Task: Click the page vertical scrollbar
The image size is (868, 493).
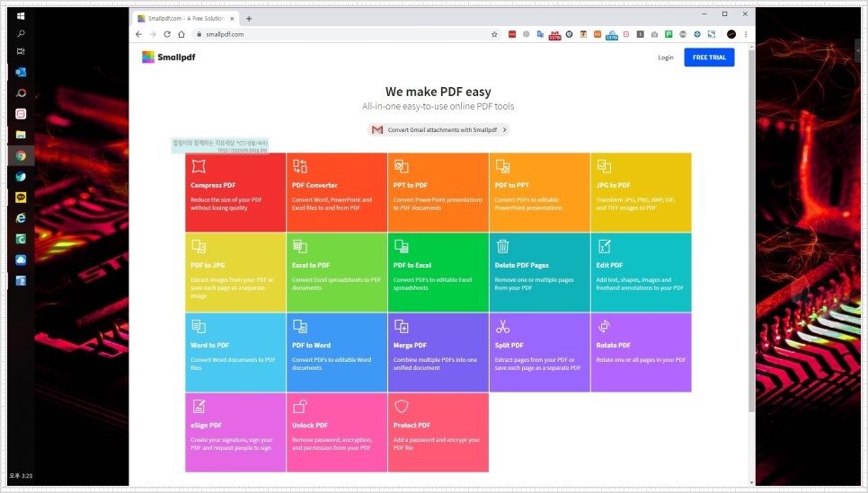Action: [751, 230]
